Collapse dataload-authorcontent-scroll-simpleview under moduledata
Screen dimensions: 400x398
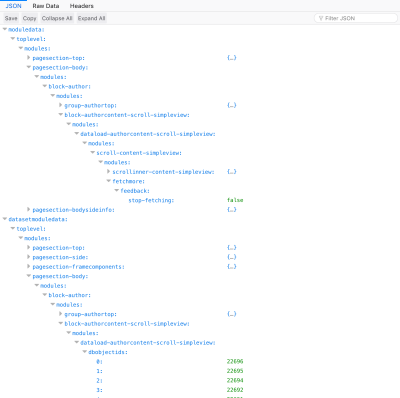point(77,133)
